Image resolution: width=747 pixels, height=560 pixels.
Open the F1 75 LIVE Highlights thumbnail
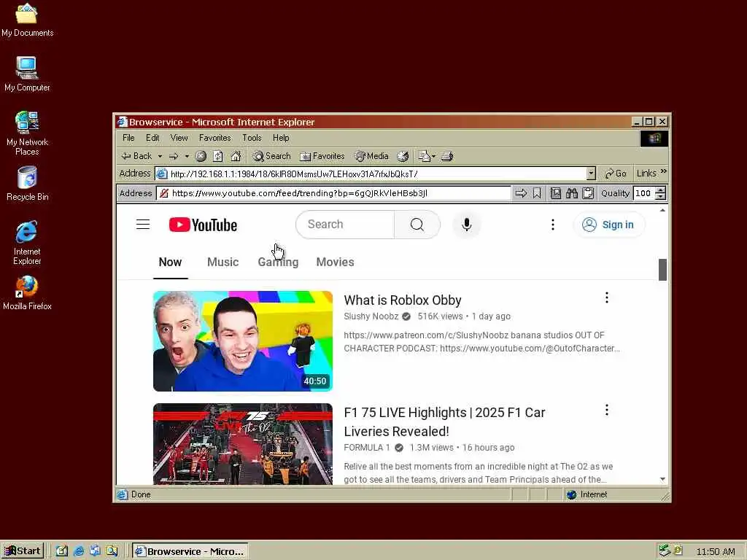coord(243,444)
